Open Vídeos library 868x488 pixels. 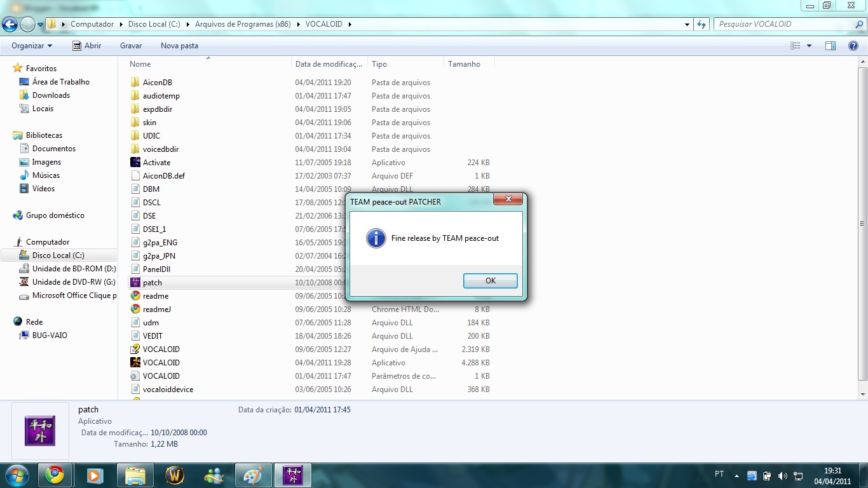pyautogui.click(x=43, y=189)
